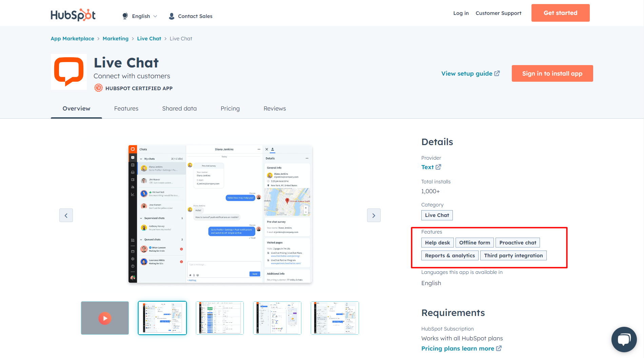Select the second carousel thumbnail

pos(162,318)
